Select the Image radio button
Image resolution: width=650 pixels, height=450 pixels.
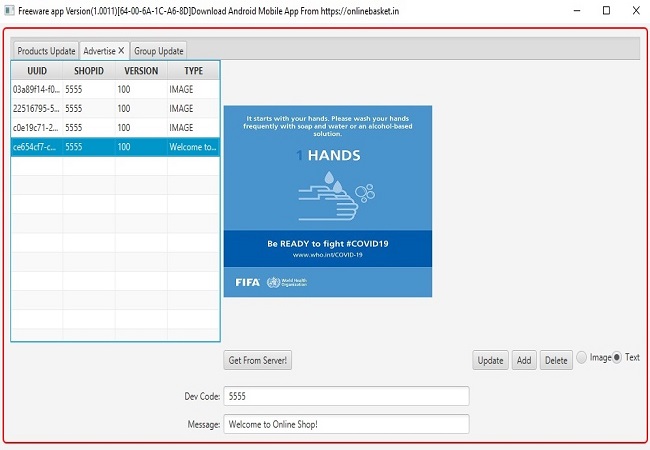coord(582,357)
